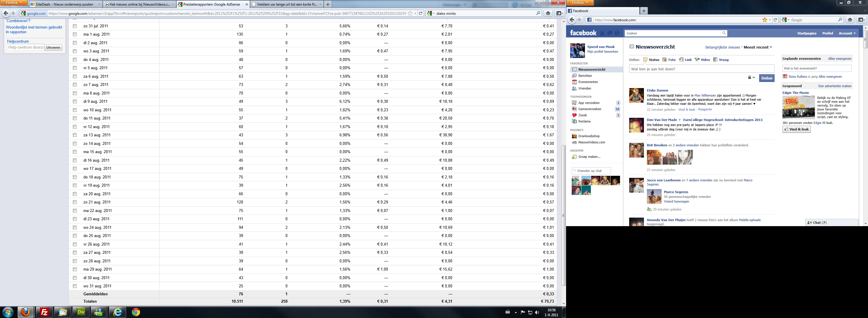Image resolution: width=868 pixels, height=318 pixels.
Task: Go to Facebook Startpagina
Action: pos(807,33)
